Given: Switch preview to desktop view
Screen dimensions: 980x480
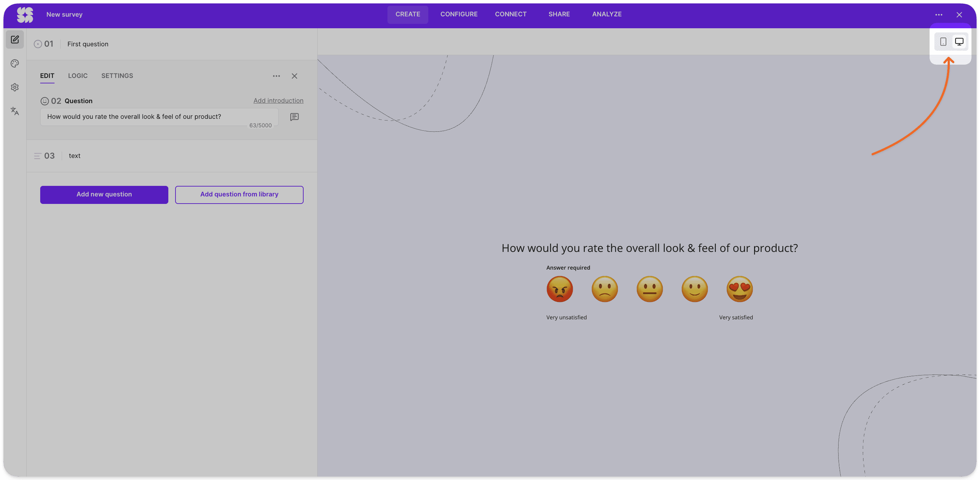Looking at the screenshot, I should click(959, 42).
